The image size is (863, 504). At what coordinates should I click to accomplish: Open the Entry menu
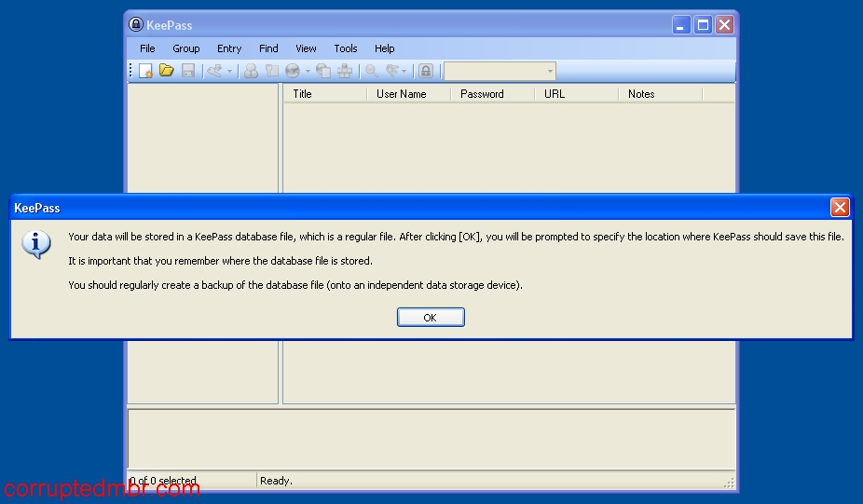(229, 48)
